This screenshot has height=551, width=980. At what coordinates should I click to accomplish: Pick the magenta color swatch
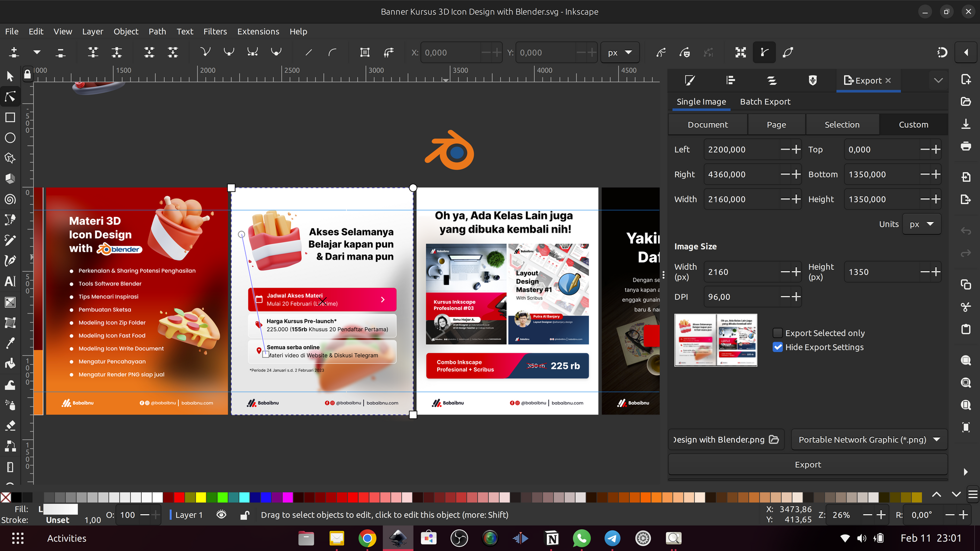coord(288,498)
